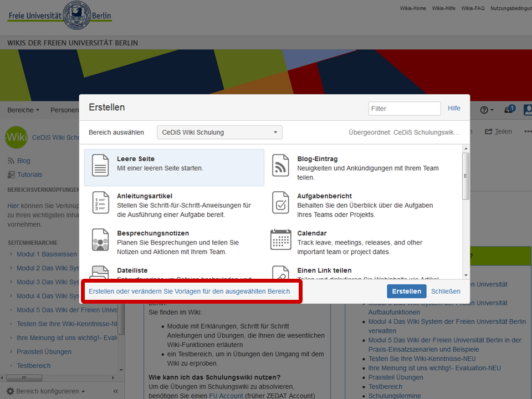Click the sidebar horizontal scrollbar
The image size is (532, 399).
pyautogui.click(x=24, y=377)
